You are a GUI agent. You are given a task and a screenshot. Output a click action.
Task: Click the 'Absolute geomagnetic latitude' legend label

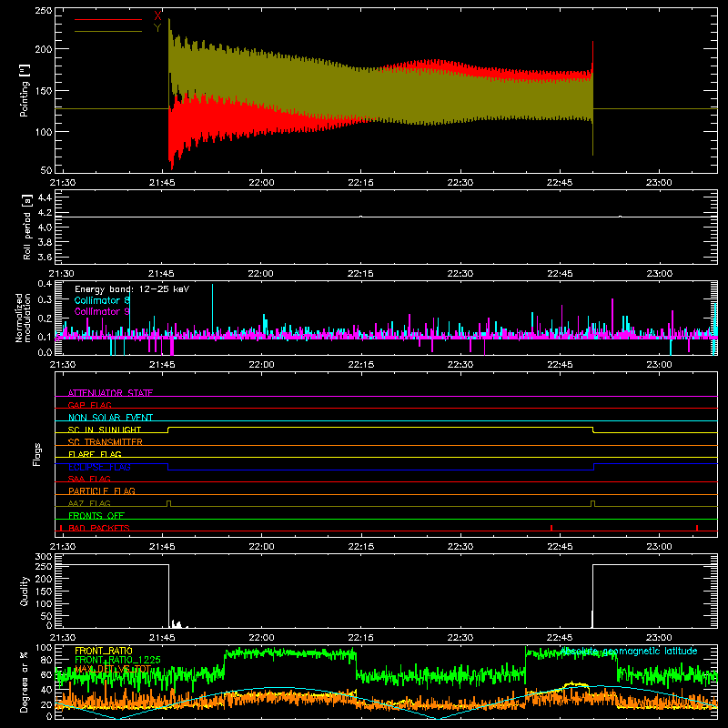click(x=629, y=651)
